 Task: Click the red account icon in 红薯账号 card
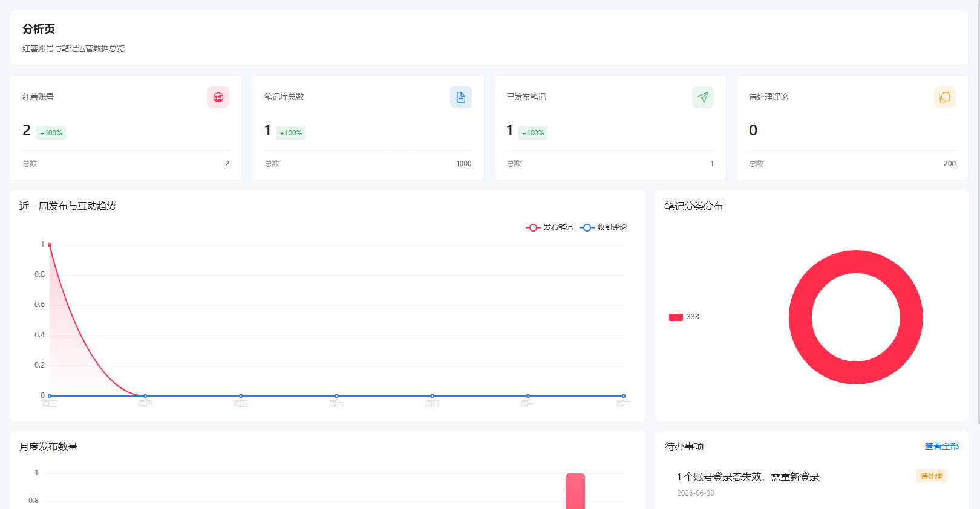pos(218,97)
